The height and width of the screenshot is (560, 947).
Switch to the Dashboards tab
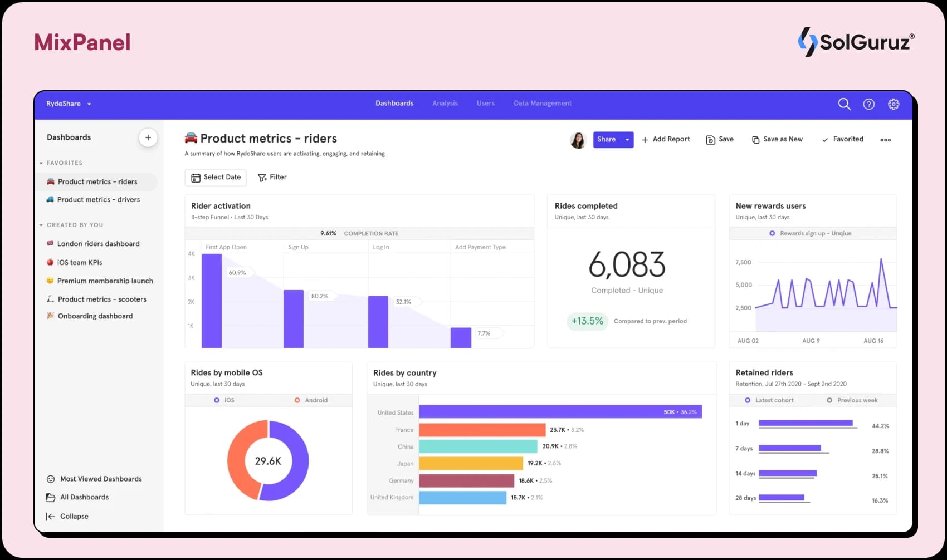(394, 104)
